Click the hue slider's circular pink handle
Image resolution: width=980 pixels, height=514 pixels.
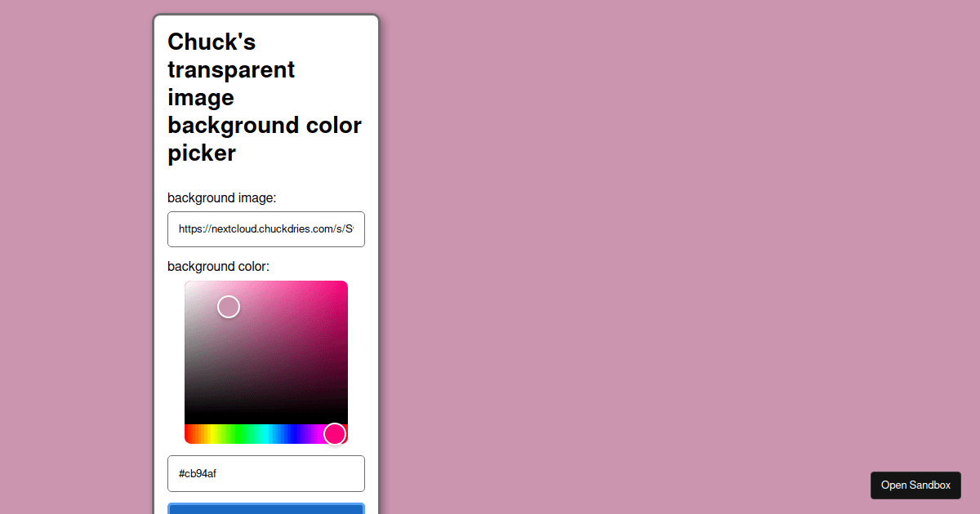pyautogui.click(x=335, y=433)
